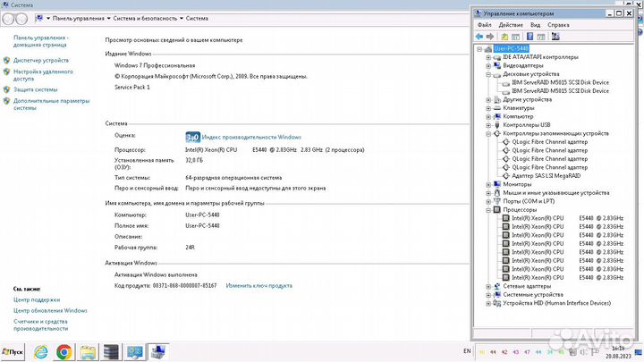
Task: Click the yellow up-one-level folder icon
Action: point(504,37)
